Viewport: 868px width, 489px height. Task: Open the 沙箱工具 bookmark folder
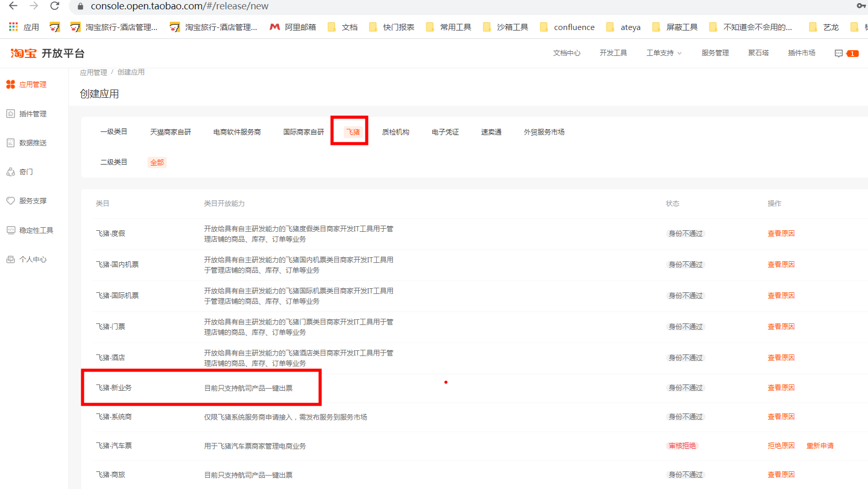506,27
